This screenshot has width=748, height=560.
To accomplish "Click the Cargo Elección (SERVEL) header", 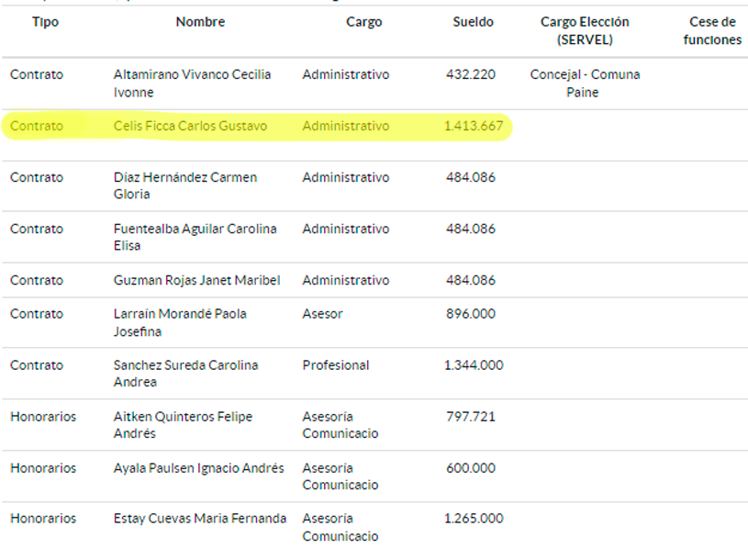I will (585, 30).
